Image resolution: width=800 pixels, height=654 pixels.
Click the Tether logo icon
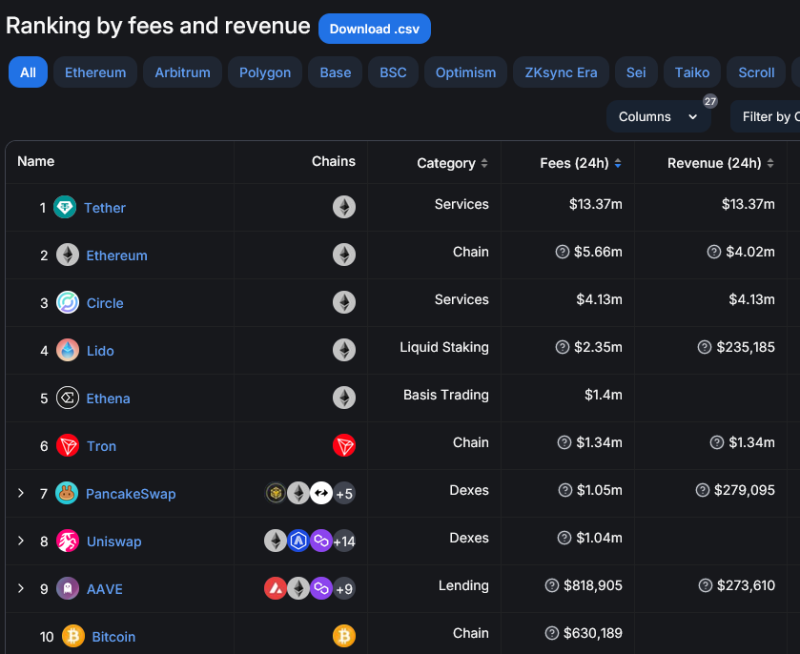pyautogui.click(x=65, y=207)
